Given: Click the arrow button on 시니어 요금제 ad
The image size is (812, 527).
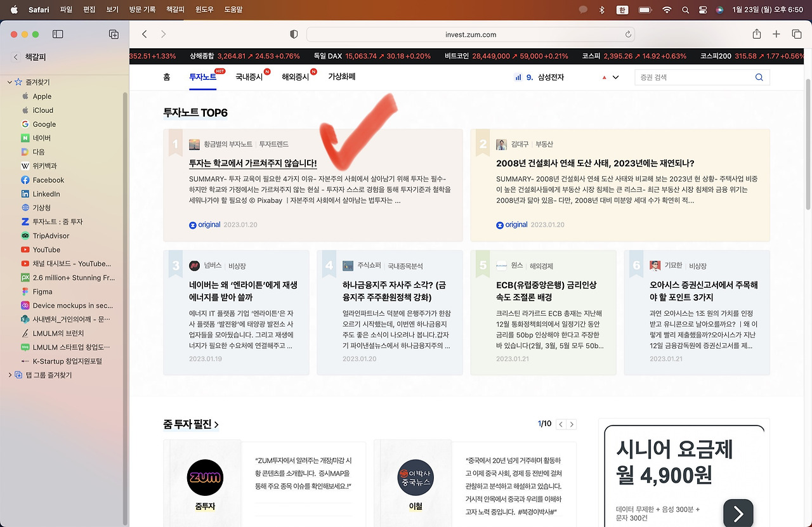Looking at the screenshot, I should point(738,514).
